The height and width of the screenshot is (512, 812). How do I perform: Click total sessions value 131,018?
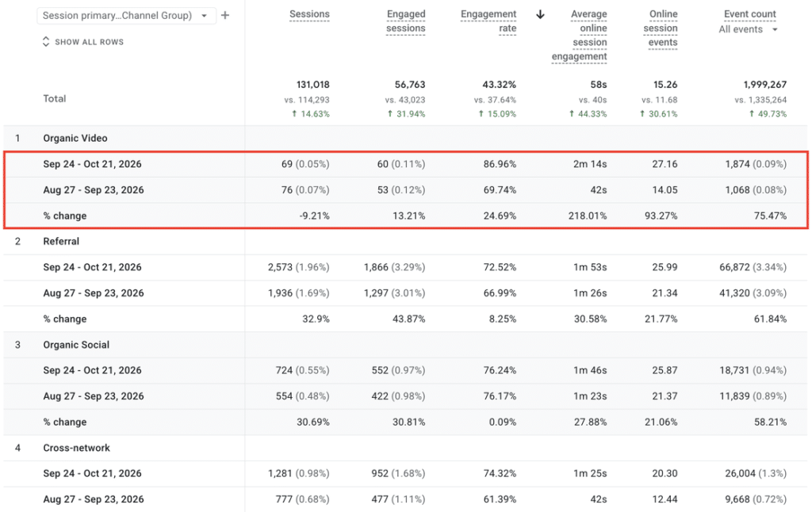point(312,84)
